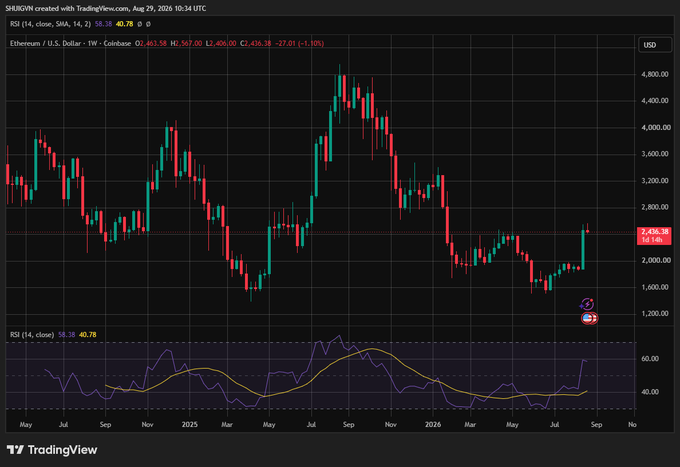
Task: Click the Mar label right after 2025
Action: [x=227, y=425]
